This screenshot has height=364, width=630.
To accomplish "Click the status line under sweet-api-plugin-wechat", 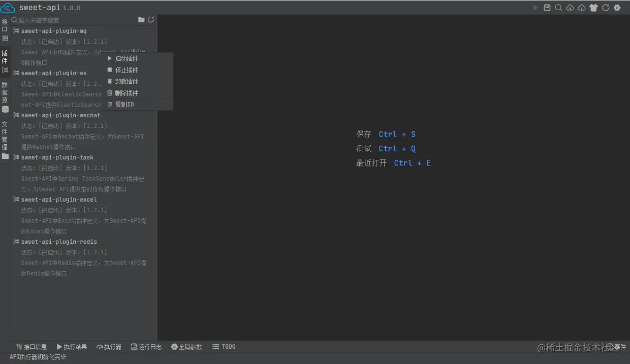I will (x=64, y=126).
